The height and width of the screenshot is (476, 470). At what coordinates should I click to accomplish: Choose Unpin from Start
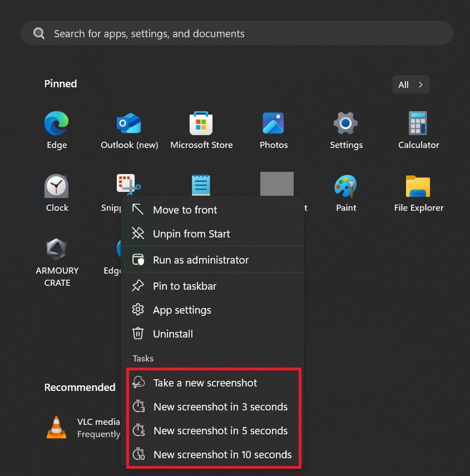pos(212,234)
